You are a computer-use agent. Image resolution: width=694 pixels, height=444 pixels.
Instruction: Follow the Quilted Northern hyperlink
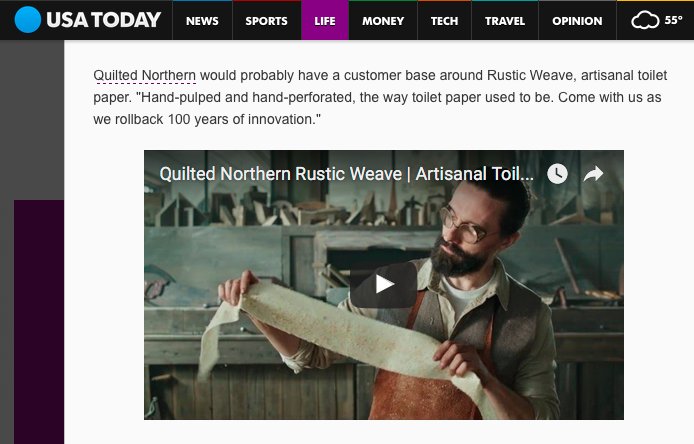[x=144, y=75]
